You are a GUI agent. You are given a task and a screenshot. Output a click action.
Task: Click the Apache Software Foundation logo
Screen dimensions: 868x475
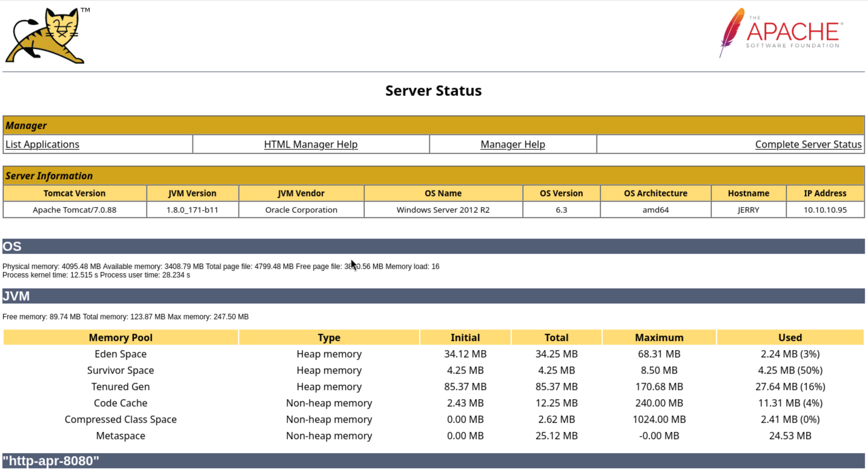click(x=781, y=33)
